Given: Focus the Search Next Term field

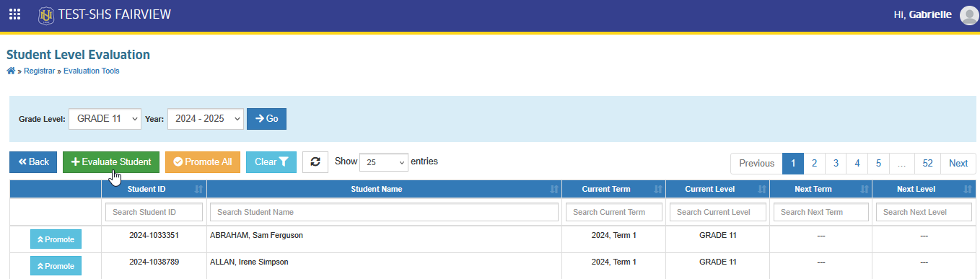Looking at the screenshot, I should [821, 212].
